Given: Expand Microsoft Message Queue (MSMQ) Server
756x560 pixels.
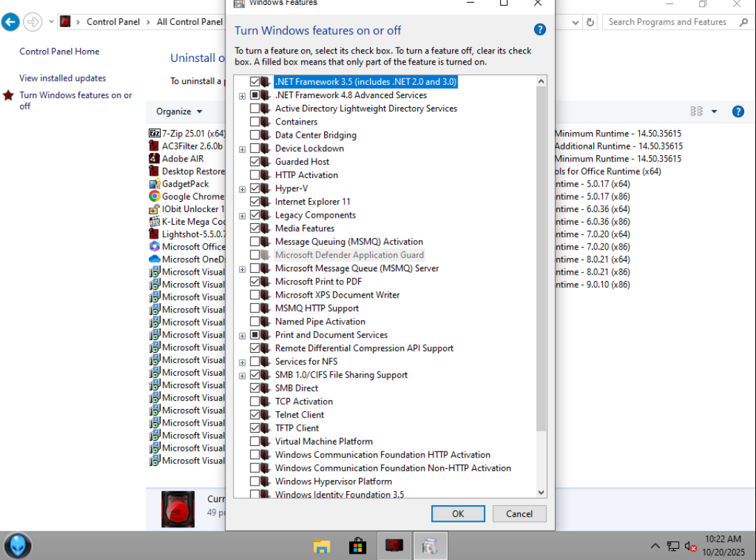Looking at the screenshot, I should [x=243, y=270].
